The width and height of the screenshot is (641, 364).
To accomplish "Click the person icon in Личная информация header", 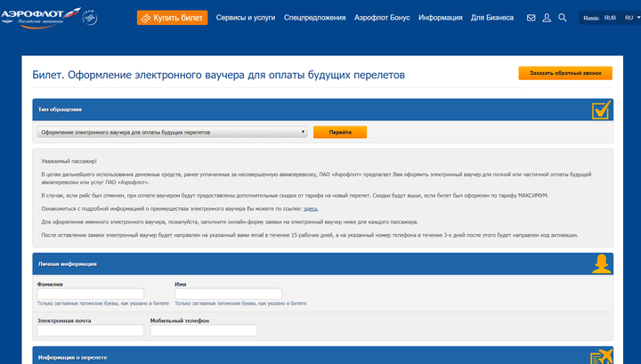I will [602, 263].
